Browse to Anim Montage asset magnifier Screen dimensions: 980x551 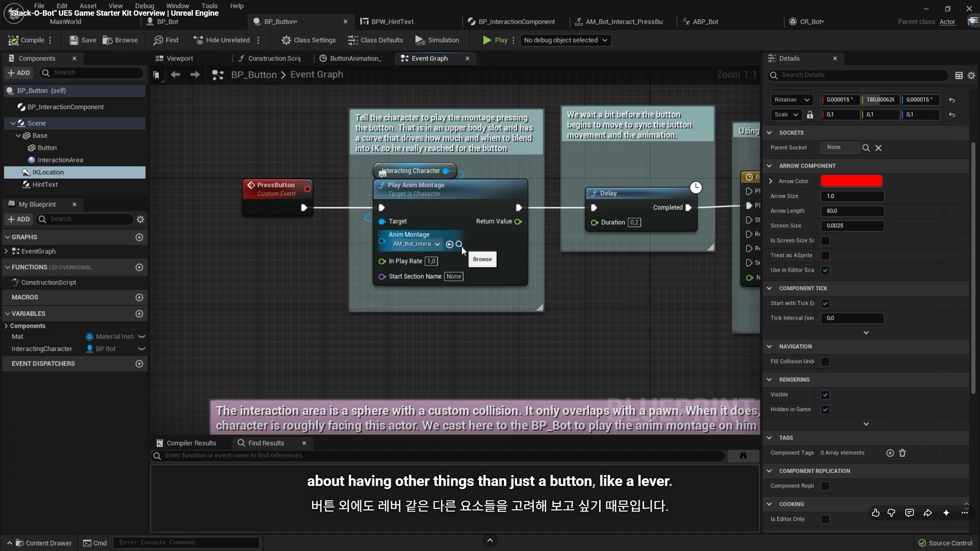pyautogui.click(x=459, y=244)
